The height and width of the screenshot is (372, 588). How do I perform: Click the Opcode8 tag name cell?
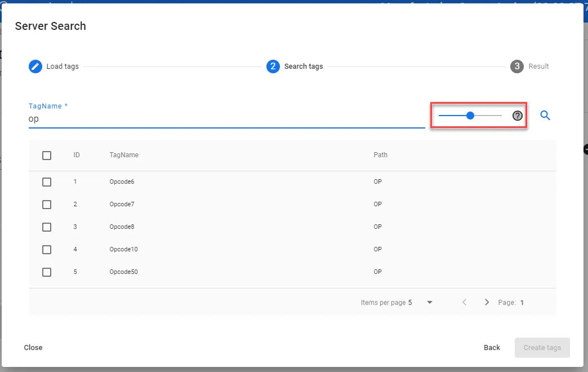122,227
